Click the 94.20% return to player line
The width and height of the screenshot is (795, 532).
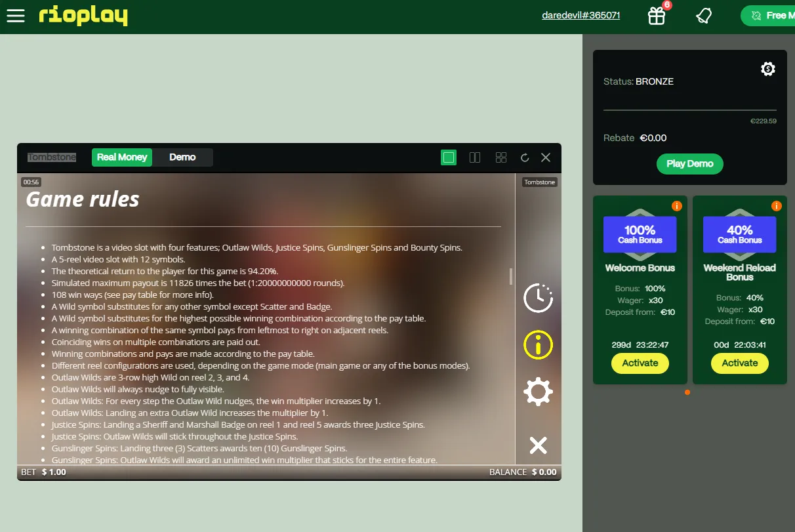(165, 271)
